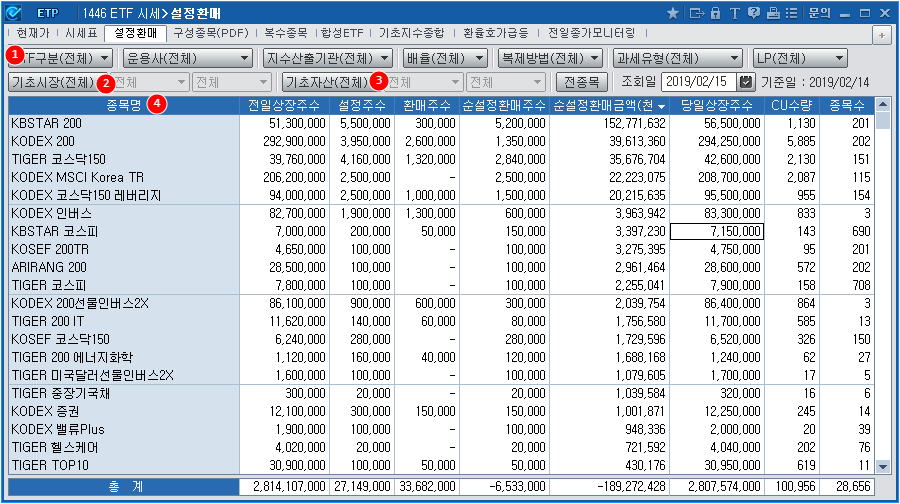Click the print icon in title bar
900x504 pixels.
point(772,13)
